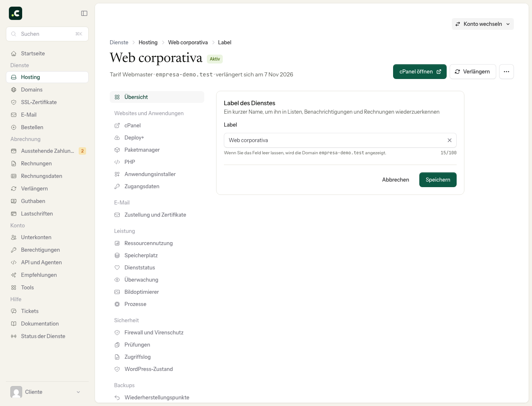The height and width of the screenshot is (406, 532).
Task: Click the Speichern button
Action: click(438, 180)
